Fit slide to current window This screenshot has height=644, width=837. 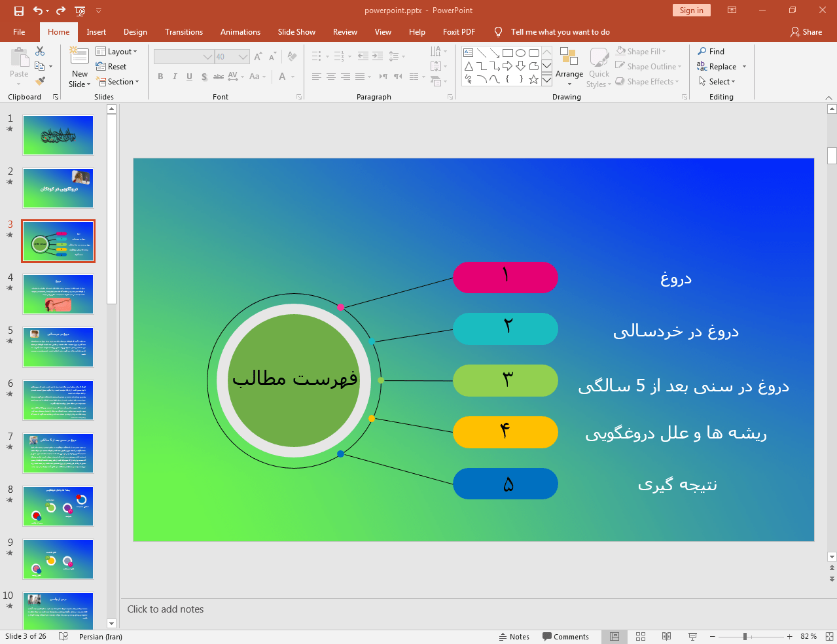pyautogui.click(x=829, y=636)
